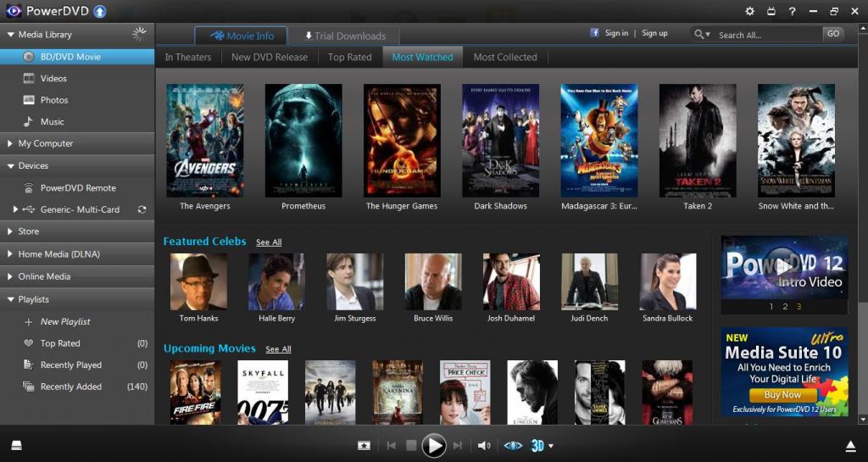Switch to the Movie Info tab

[241, 36]
